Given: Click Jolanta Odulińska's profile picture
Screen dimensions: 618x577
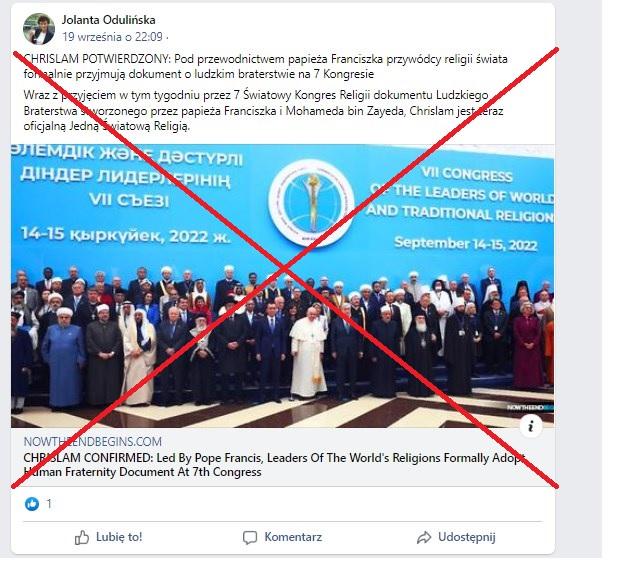Looking at the screenshot, I should click(x=39, y=29).
